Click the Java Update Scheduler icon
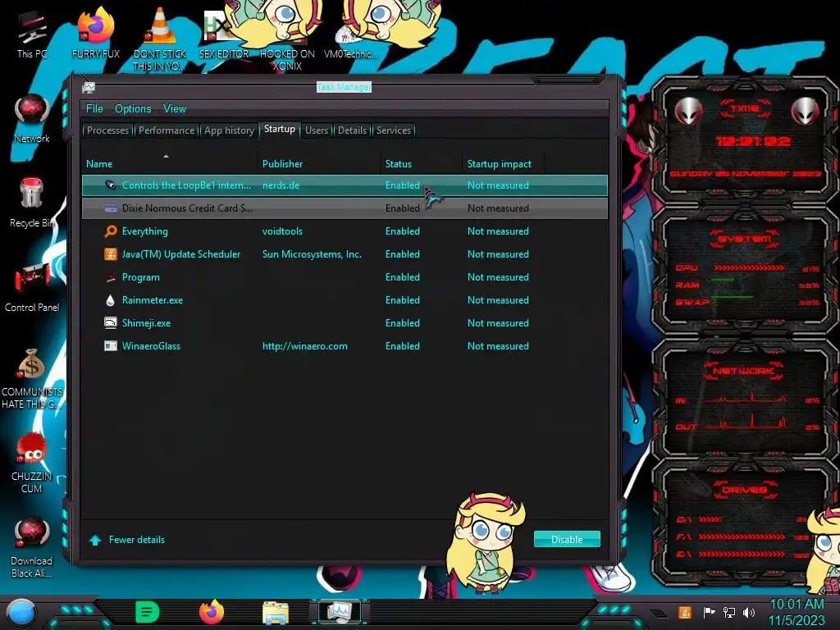 [x=111, y=254]
